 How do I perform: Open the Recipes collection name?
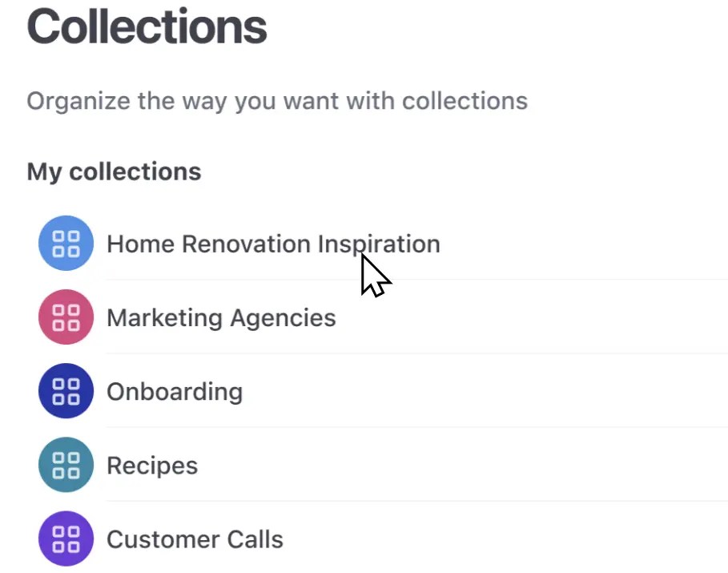(152, 465)
